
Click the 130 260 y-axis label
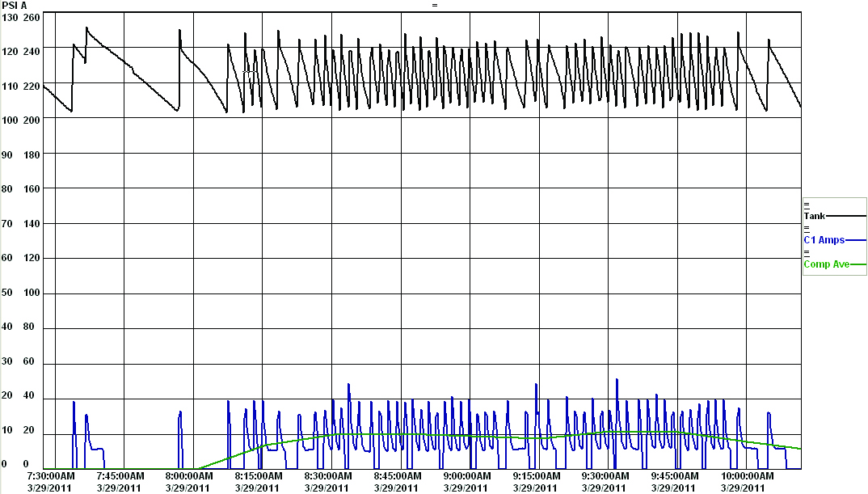(x=21, y=18)
